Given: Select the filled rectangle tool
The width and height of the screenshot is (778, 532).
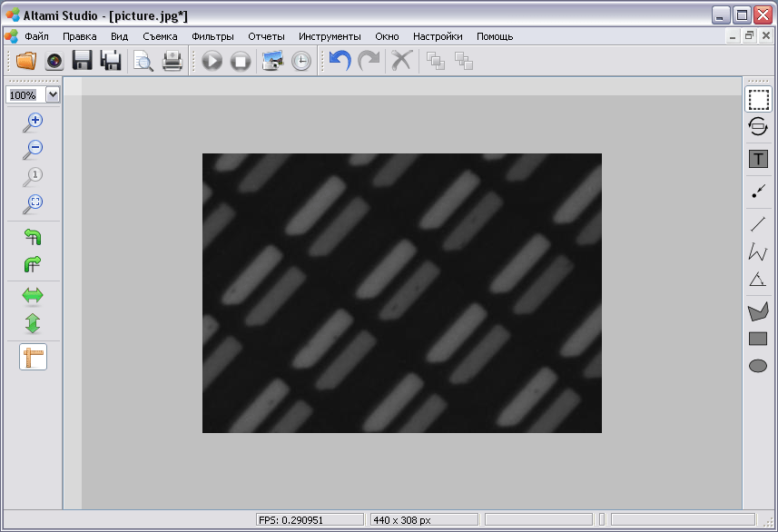Looking at the screenshot, I should point(758,339).
